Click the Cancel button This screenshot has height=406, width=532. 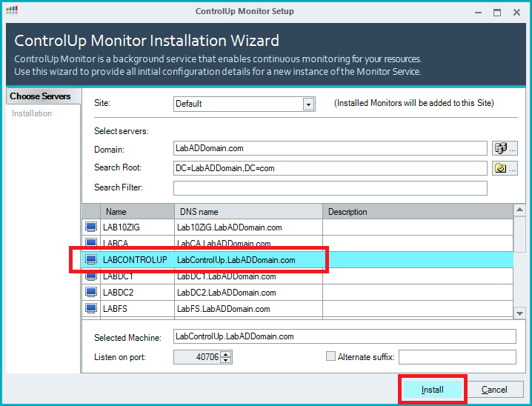point(494,390)
